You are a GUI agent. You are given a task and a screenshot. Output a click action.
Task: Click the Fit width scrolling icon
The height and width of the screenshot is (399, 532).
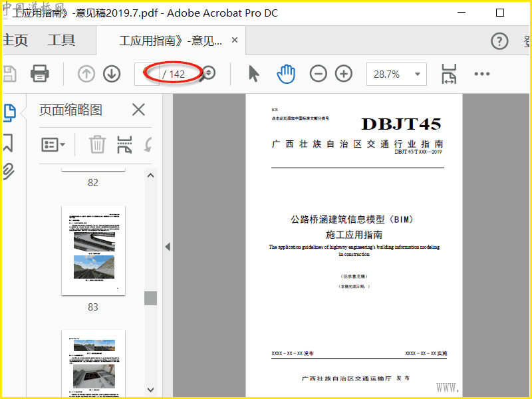(x=449, y=74)
